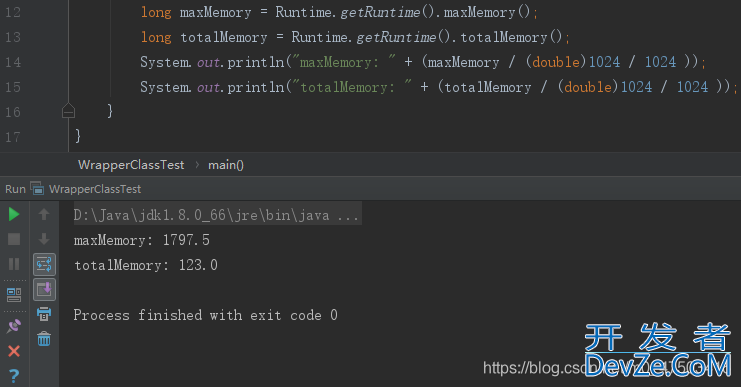The height and width of the screenshot is (387, 741).
Task: Pin the run tab with pin icon
Action: [x=14, y=326]
